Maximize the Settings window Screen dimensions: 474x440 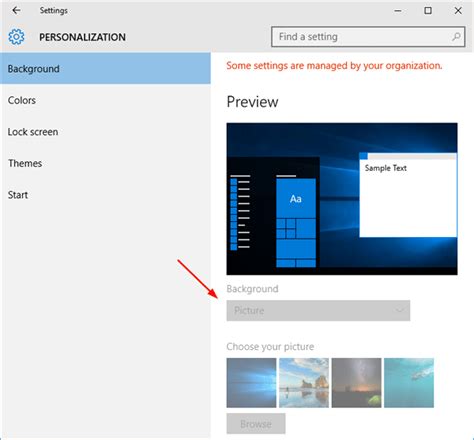(x=428, y=11)
